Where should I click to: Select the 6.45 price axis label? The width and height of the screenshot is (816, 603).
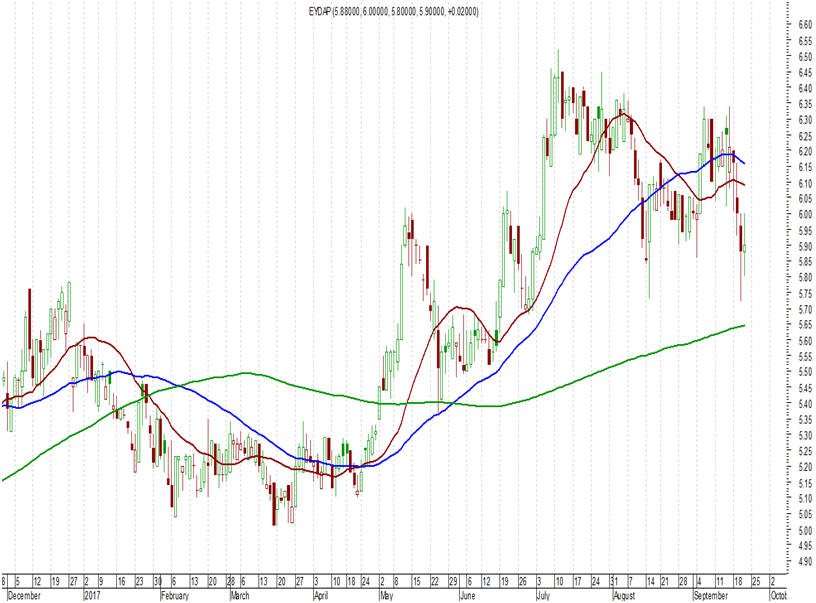(805, 72)
